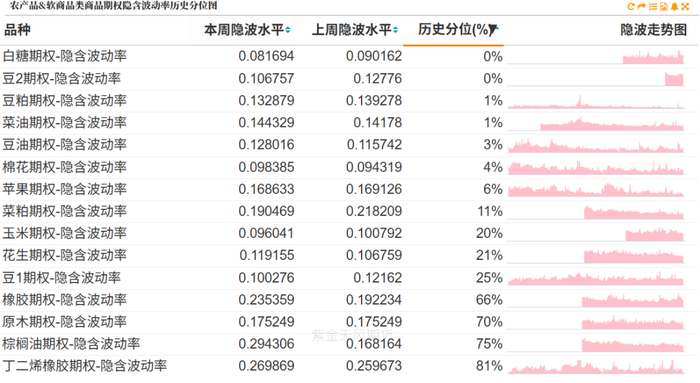This screenshot has width=700, height=383.
Task: Open sparkline chart for 豆1期权 row
Action: 596,278
